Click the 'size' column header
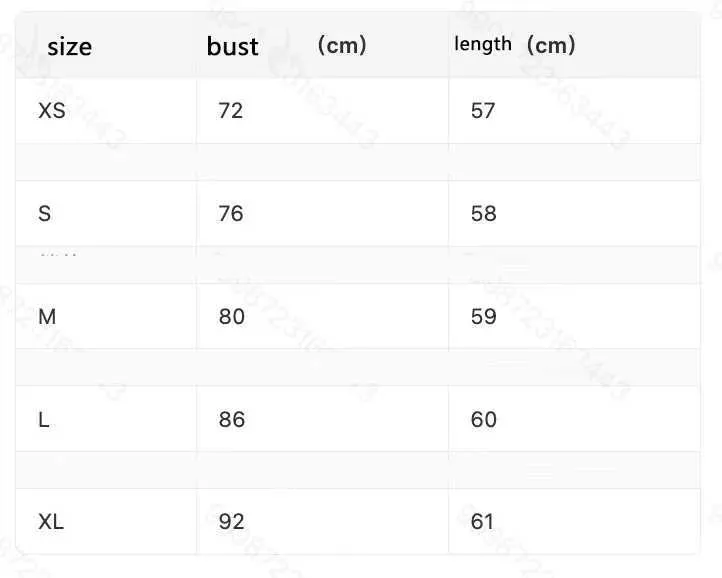This screenshot has height=578, width=722. [x=70, y=47]
